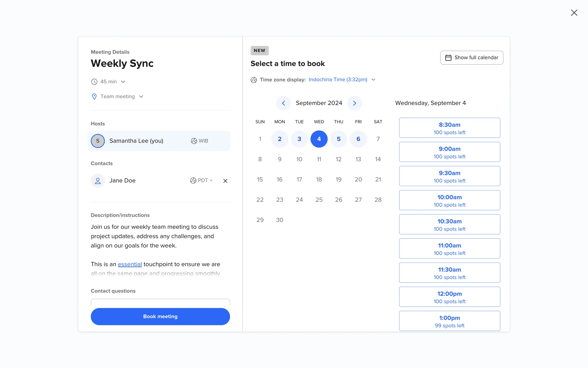The width and height of the screenshot is (588, 368).
Task: Select the 1:00pm slot with 99 spots
Action: 449,321
